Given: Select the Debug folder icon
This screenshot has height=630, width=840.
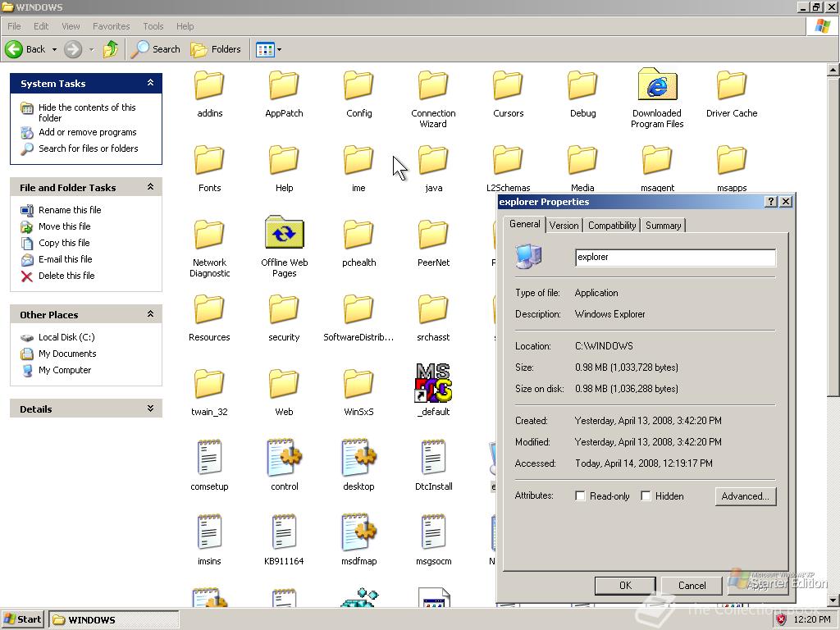Looking at the screenshot, I should coord(582,86).
